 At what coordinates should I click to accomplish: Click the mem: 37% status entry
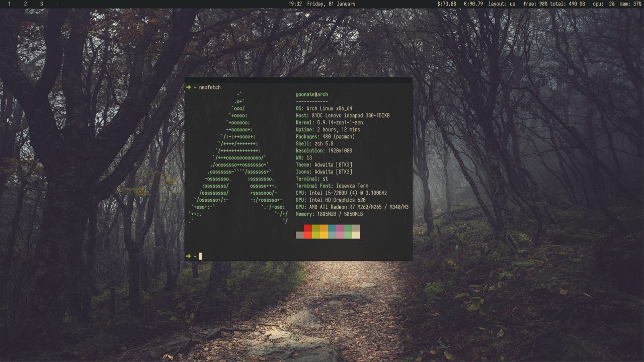[x=630, y=4]
